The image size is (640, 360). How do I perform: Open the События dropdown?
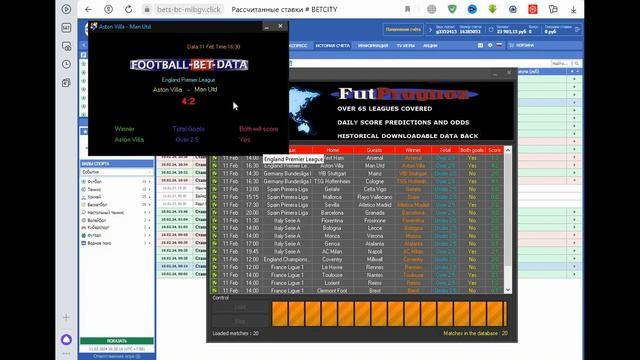pyautogui.click(x=116, y=172)
